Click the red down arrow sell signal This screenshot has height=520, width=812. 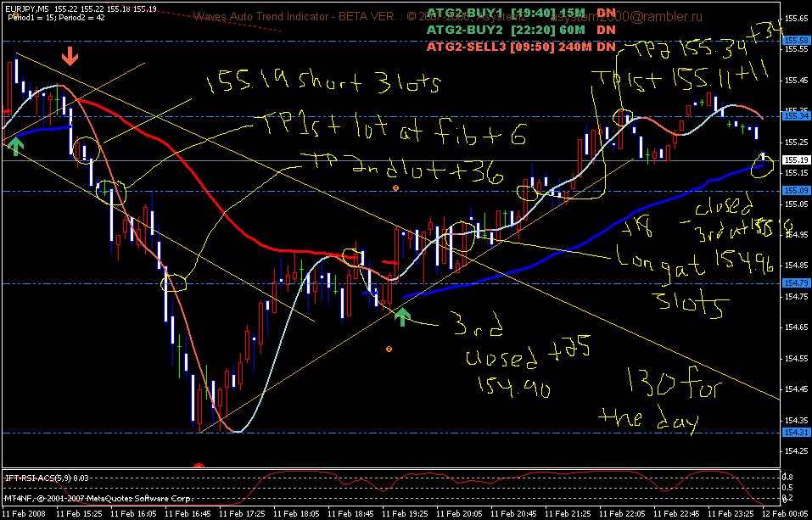pos(70,57)
